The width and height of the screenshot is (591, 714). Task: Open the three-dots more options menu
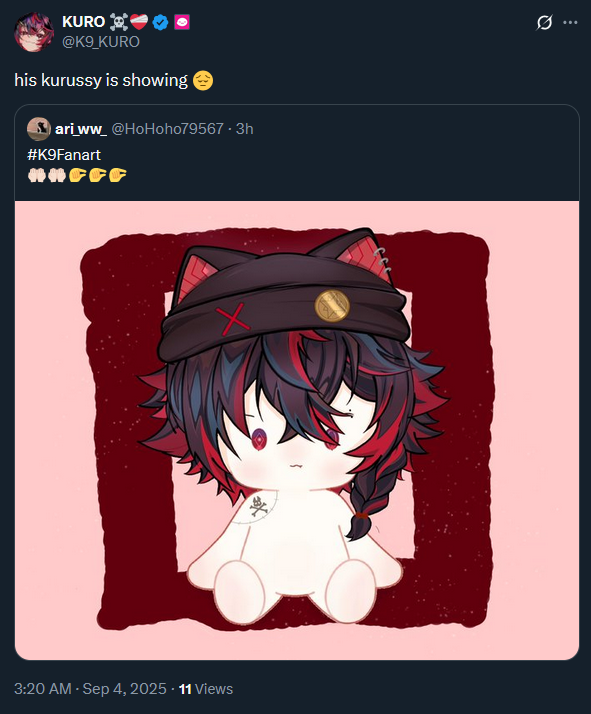(570, 22)
